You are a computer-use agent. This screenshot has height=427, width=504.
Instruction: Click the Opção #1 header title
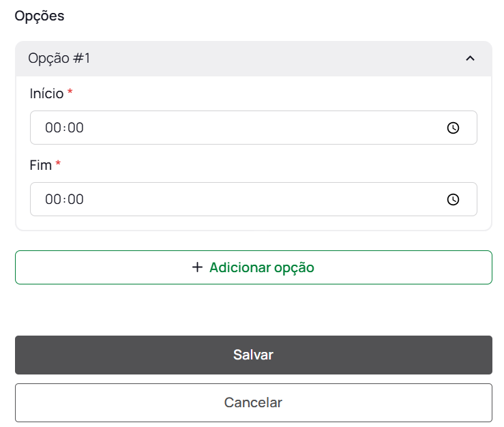click(59, 59)
